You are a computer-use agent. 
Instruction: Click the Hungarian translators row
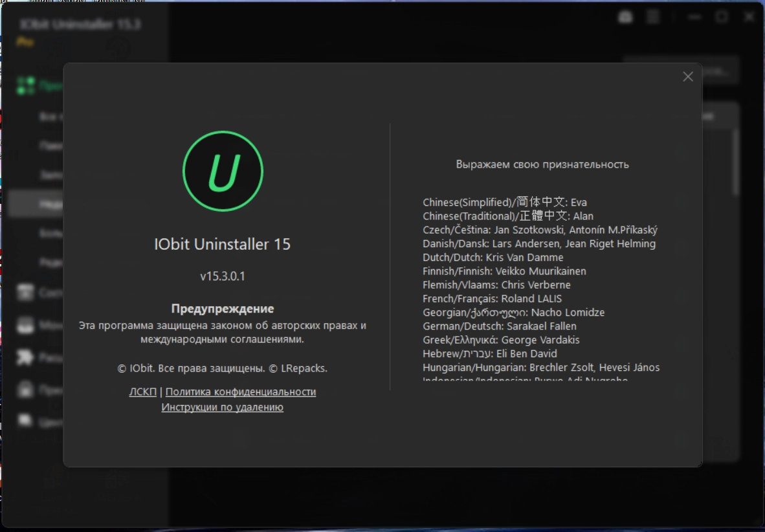click(x=541, y=368)
